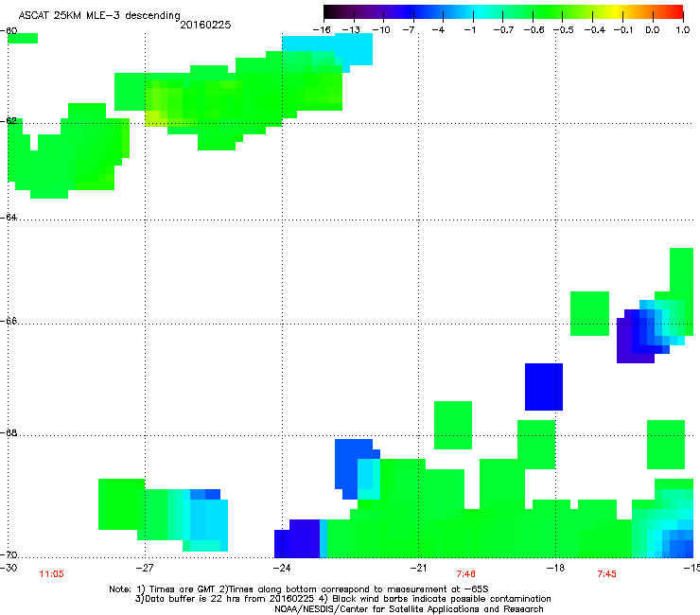Click the colorbar label -0.1
700x615 pixels.
[x=623, y=30]
